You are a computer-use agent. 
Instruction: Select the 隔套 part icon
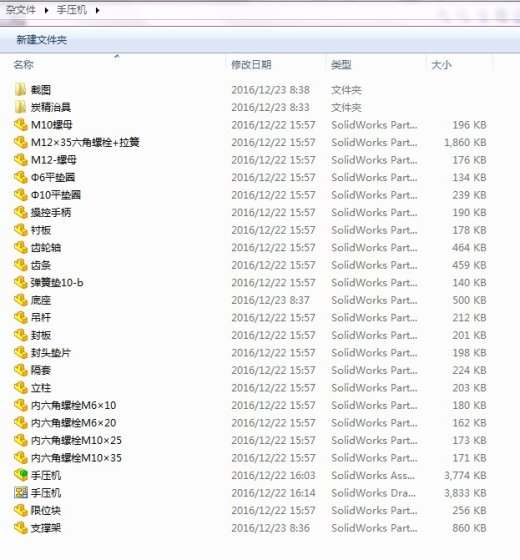(x=21, y=370)
